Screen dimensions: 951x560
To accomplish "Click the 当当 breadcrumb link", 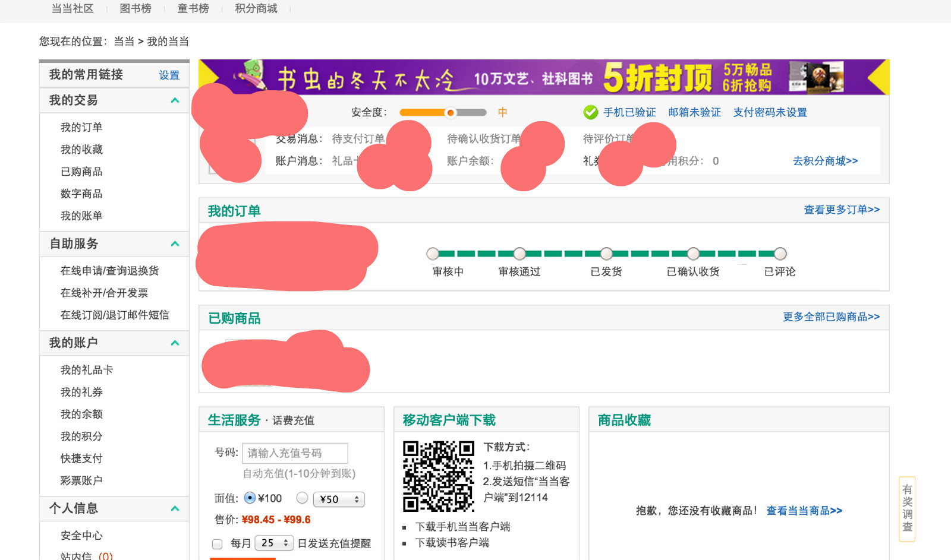I will tap(124, 42).
